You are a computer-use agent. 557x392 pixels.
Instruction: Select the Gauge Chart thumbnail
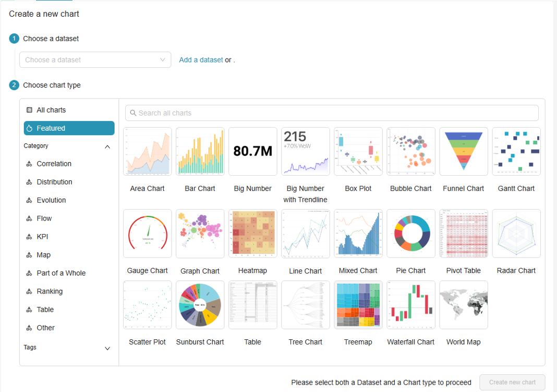[x=148, y=234]
